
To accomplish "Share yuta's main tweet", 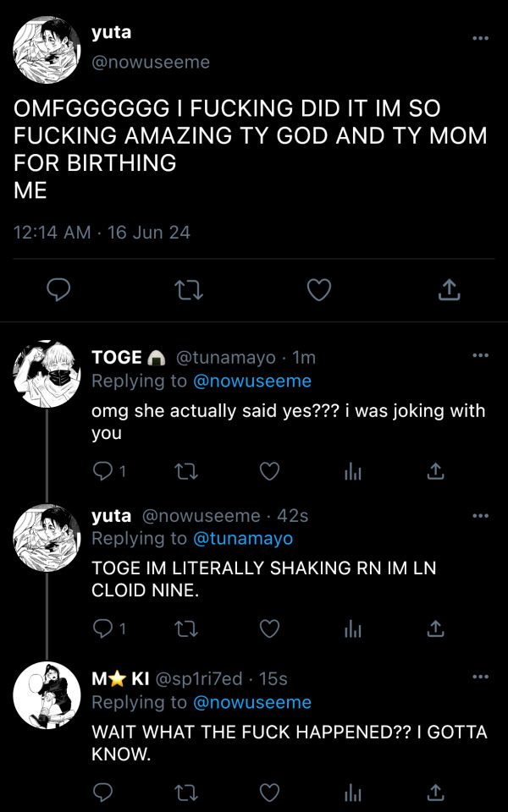I will [x=449, y=291].
